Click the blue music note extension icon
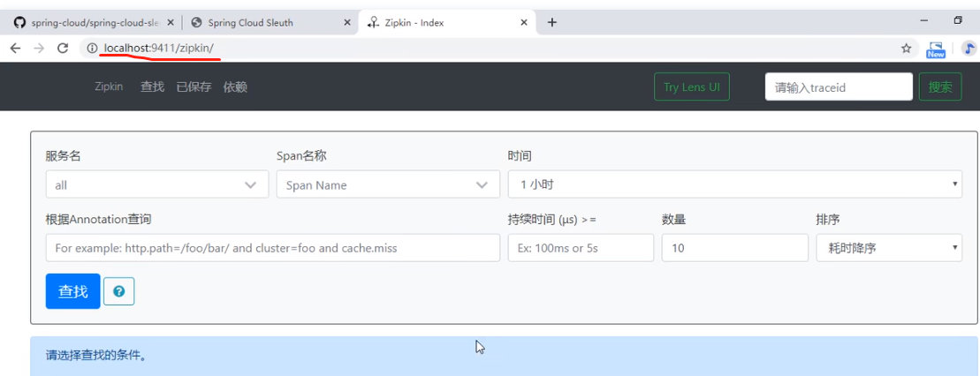The height and width of the screenshot is (376, 980). click(969, 48)
